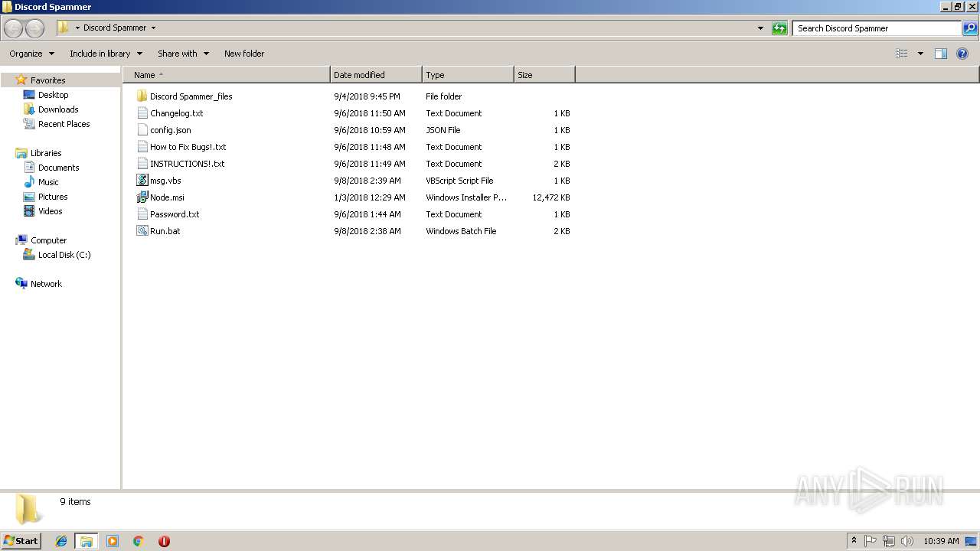Select the Run.bat batch file icon
This screenshot has height=551, width=980.
pyautogui.click(x=142, y=231)
